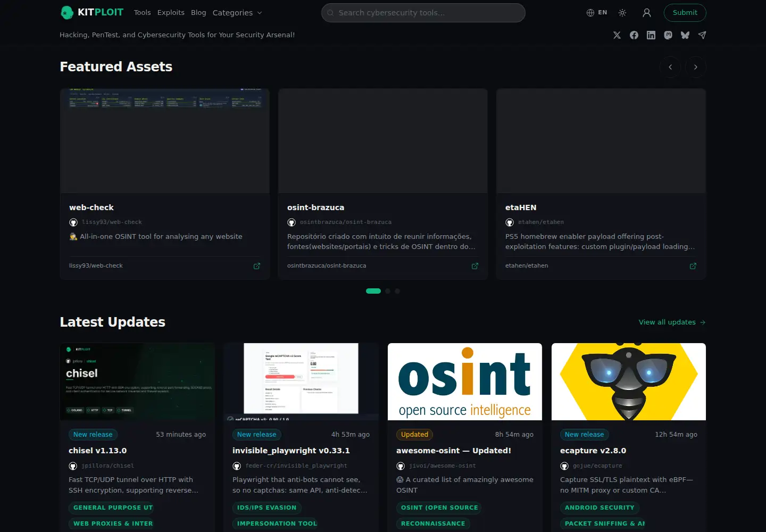Open the X (Twitter) social link

617,35
